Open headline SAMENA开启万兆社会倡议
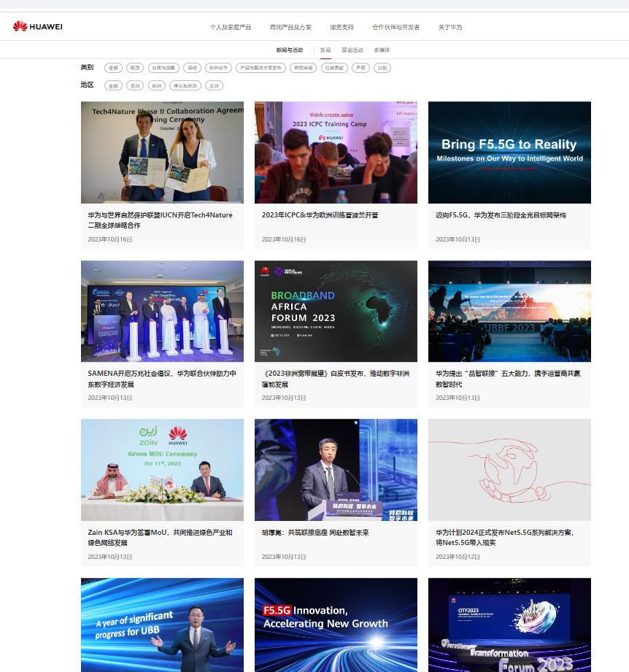This screenshot has height=672, width=629. [x=162, y=379]
